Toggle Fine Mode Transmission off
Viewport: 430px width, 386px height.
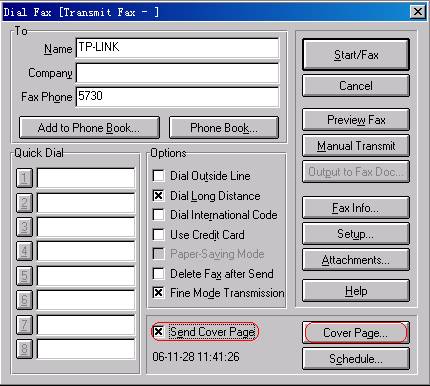pos(158,293)
